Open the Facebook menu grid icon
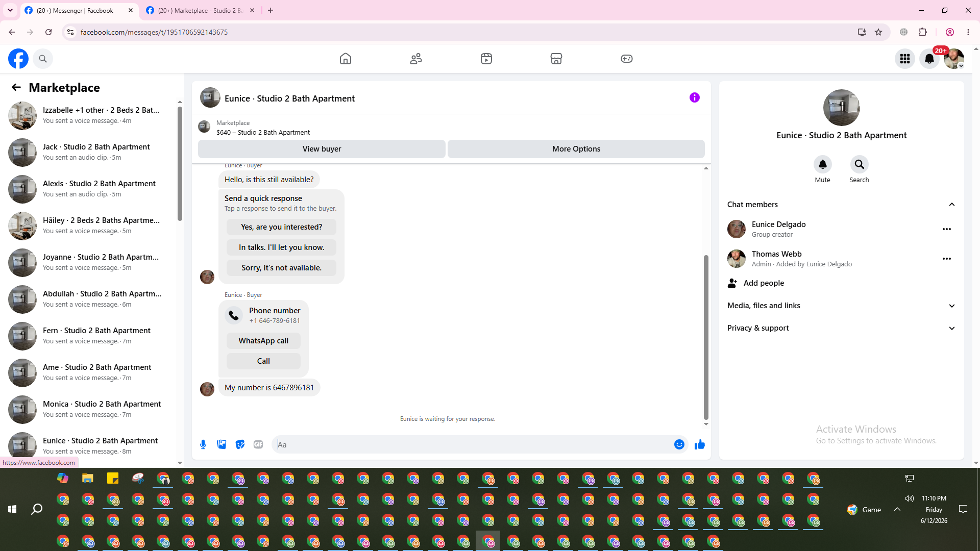Image resolution: width=980 pixels, height=551 pixels. (x=905, y=59)
